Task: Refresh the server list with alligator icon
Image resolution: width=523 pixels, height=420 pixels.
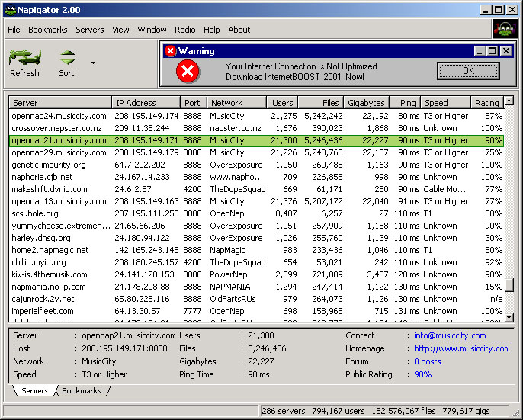Action: (24, 56)
